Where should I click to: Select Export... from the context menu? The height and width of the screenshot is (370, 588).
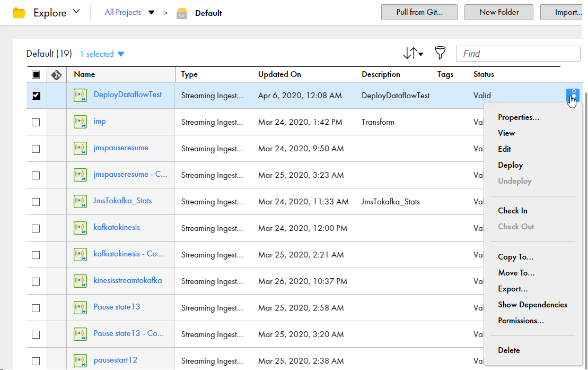pos(513,289)
